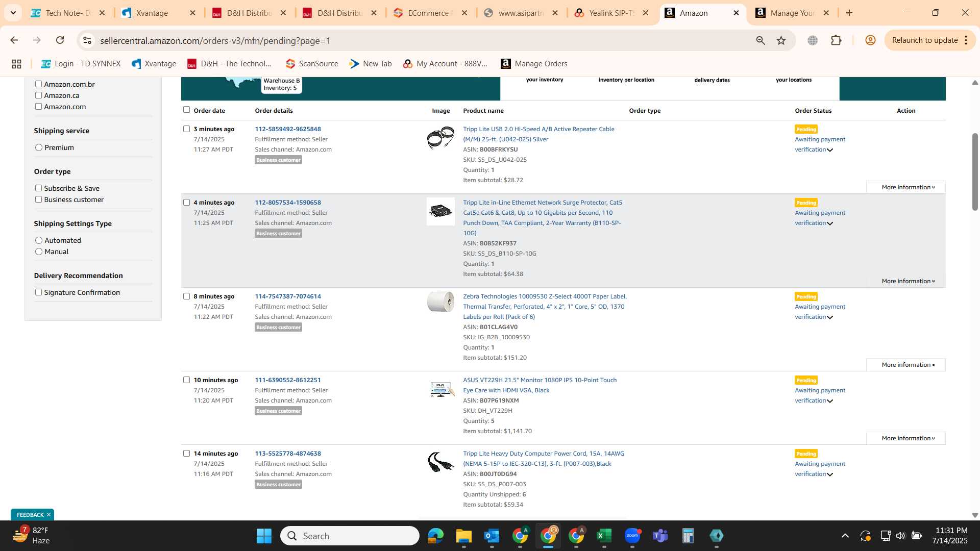Click the surge protector product image
This screenshot has height=551, width=980.
(x=440, y=211)
